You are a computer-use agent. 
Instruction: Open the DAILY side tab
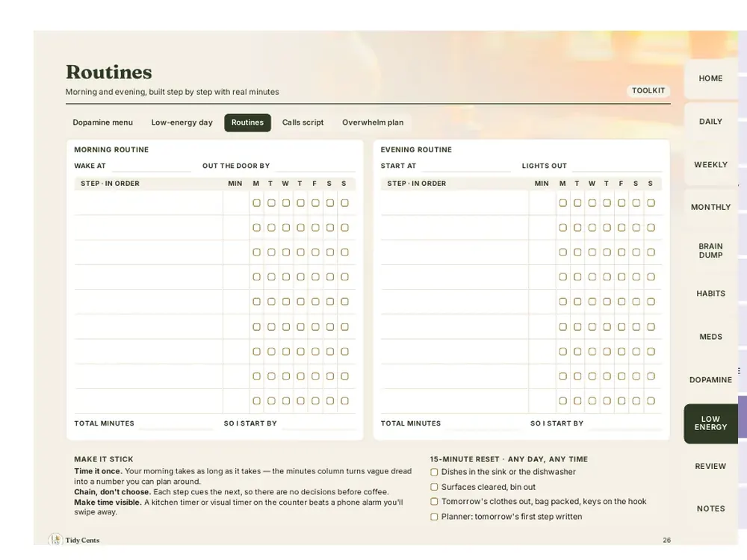[x=711, y=122]
